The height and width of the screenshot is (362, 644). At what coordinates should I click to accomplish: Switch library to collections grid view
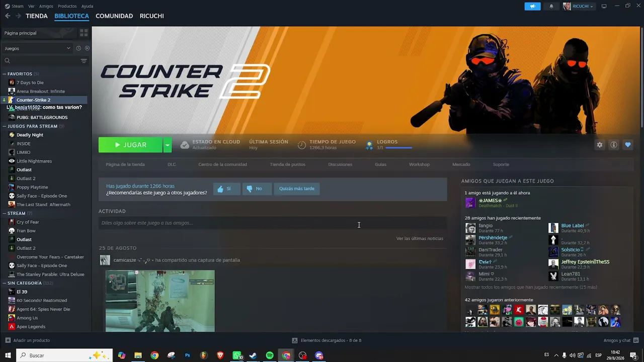(x=84, y=33)
